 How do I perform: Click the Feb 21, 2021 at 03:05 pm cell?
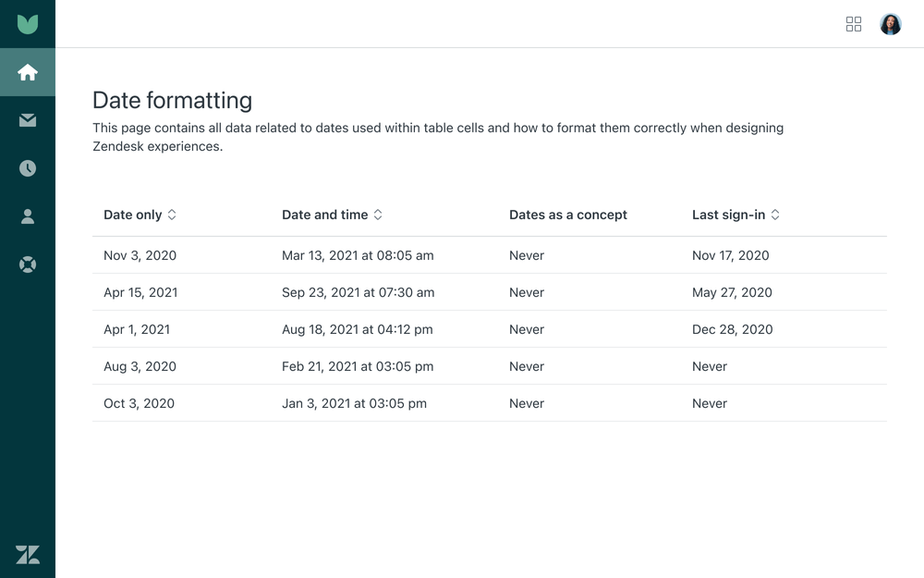[x=357, y=366]
